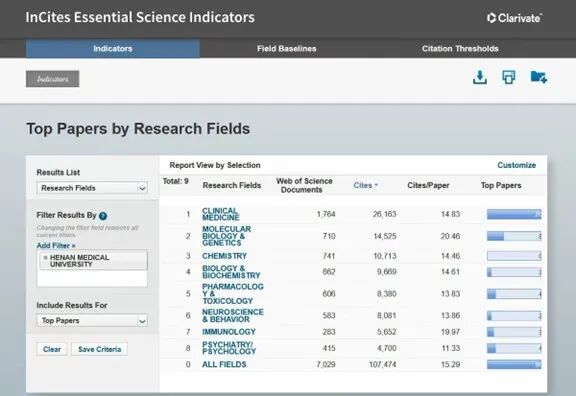Open the Customize link

[x=516, y=165]
